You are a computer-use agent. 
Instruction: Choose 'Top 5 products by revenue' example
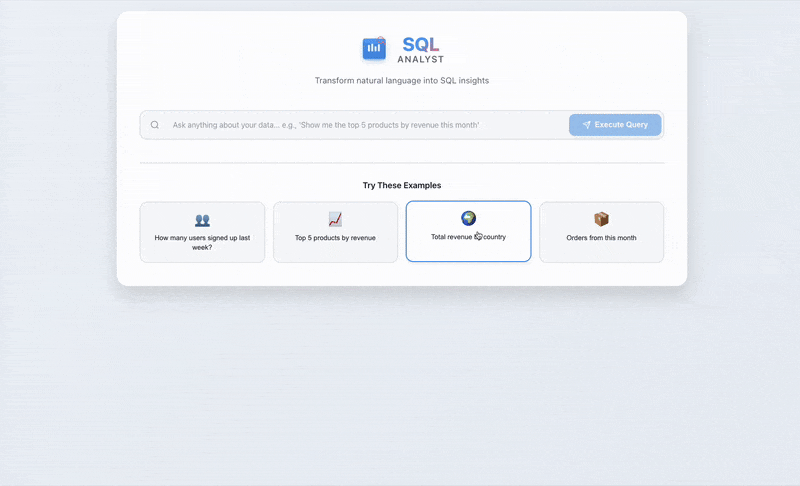click(335, 232)
